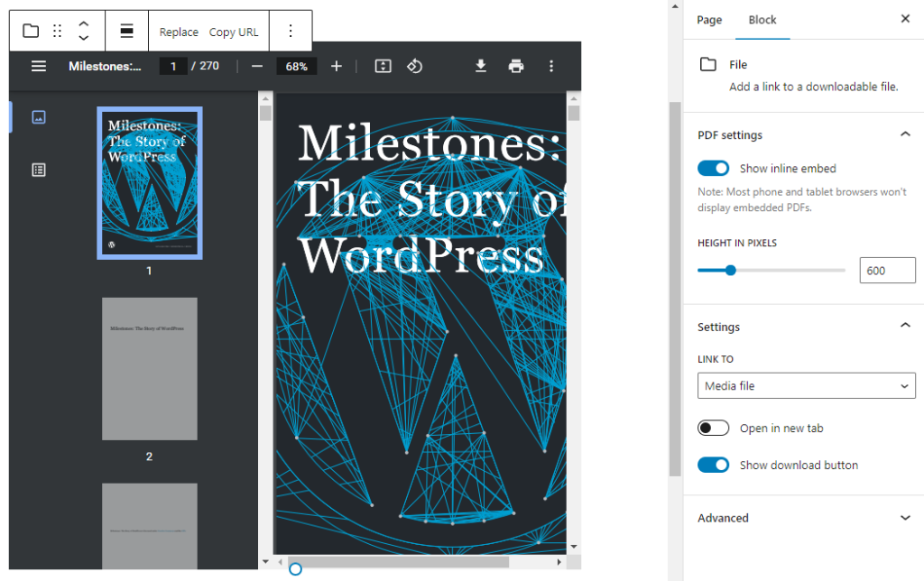
Task: Zoom out with the minus icon
Action: click(x=256, y=66)
